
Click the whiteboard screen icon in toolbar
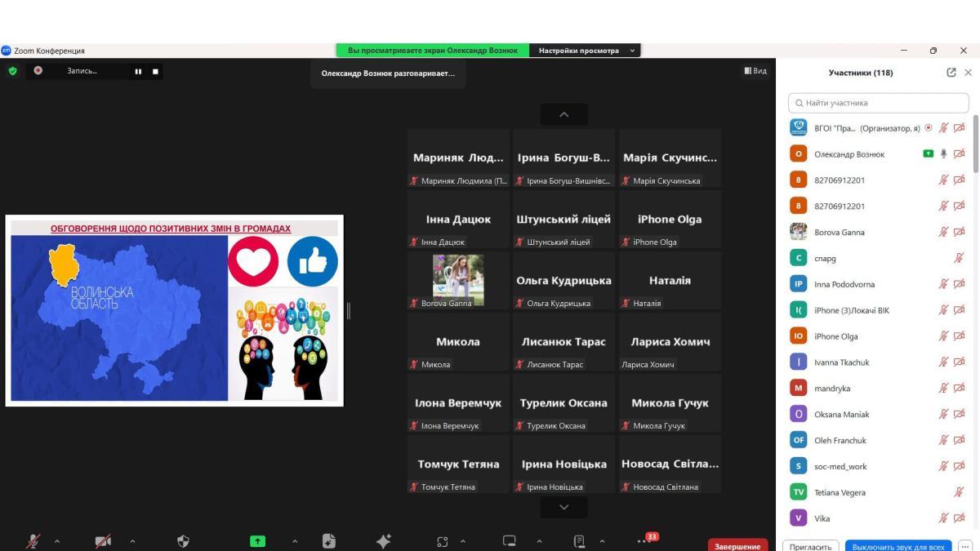510,540
